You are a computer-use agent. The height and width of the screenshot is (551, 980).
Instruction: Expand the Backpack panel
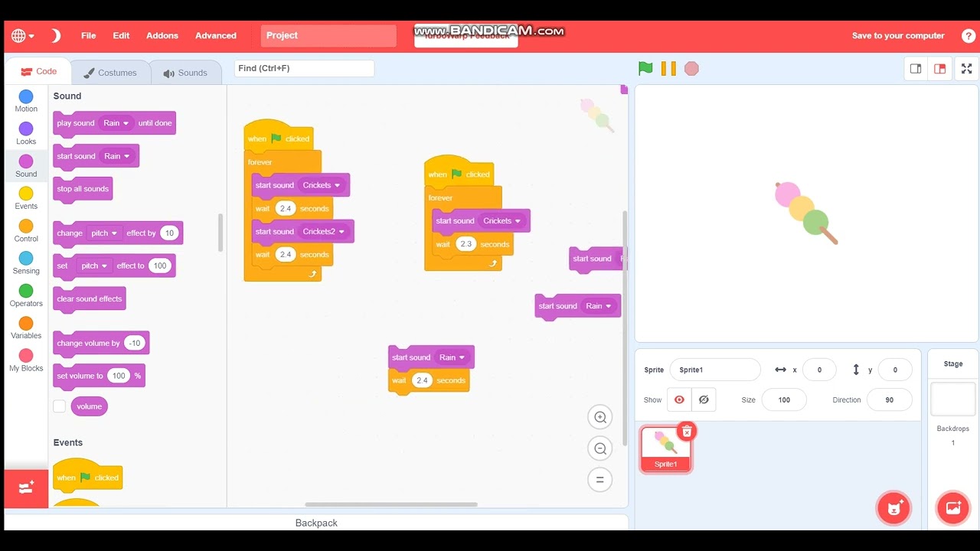click(316, 523)
